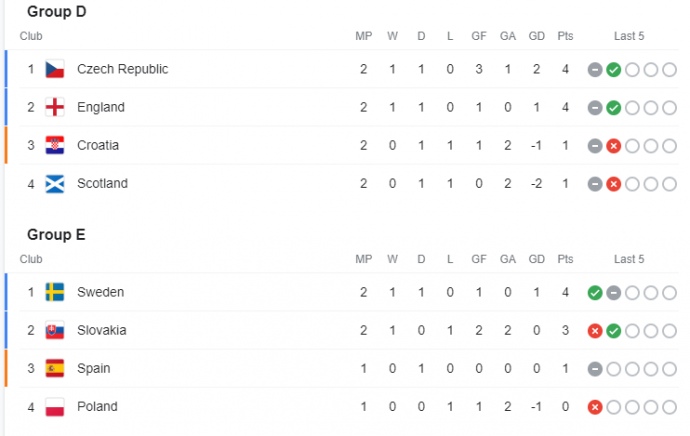Image resolution: width=690 pixels, height=436 pixels.
Task: Click Croatia's red loss result icon
Action: click(x=614, y=146)
